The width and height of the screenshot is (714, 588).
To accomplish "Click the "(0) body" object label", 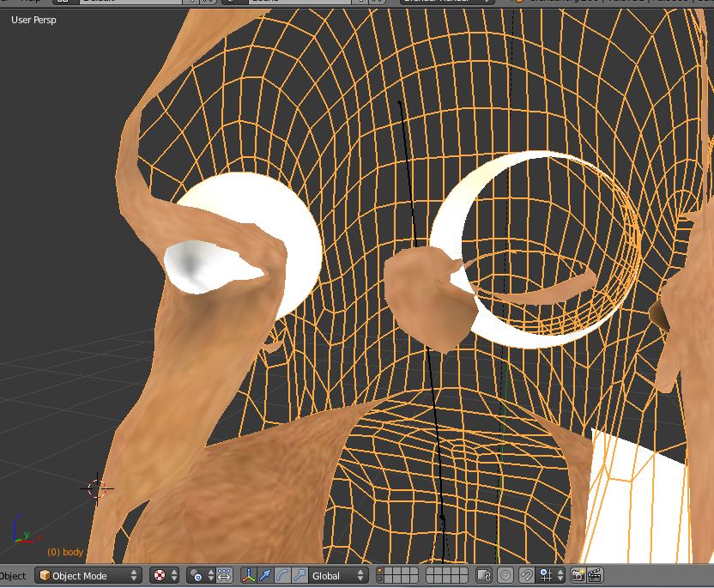I will pyautogui.click(x=65, y=552).
